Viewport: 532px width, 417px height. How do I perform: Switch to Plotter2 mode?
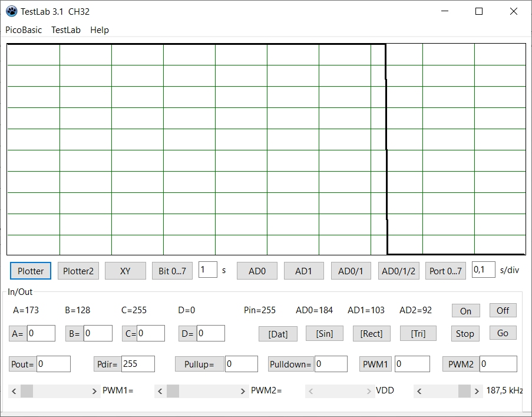(78, 271)
